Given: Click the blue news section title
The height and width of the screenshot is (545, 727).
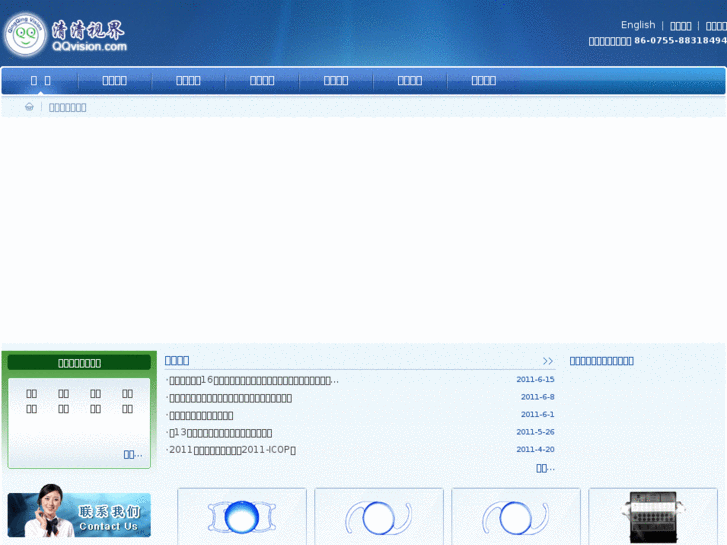Looking at the screenshot, I should [x=177, y=360].
